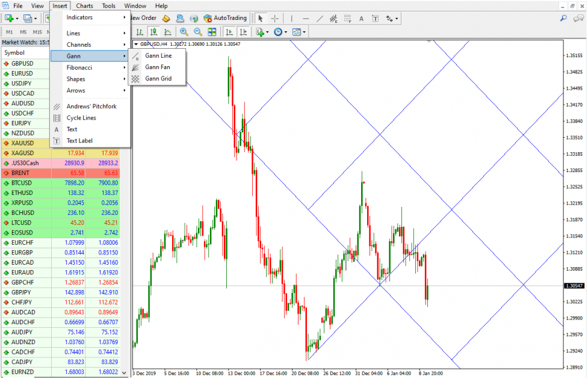Click the chart GBPUSD,H4 title arrow

(136, 45)
